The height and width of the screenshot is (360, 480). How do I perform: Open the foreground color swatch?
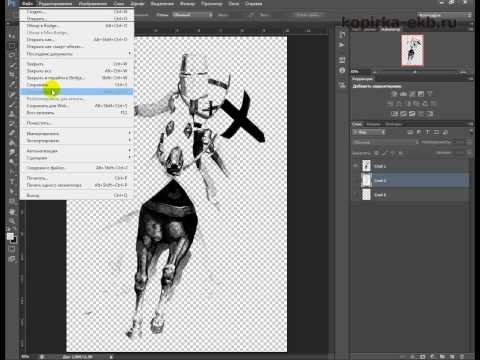pyautogui.click(x=10, y=236)
